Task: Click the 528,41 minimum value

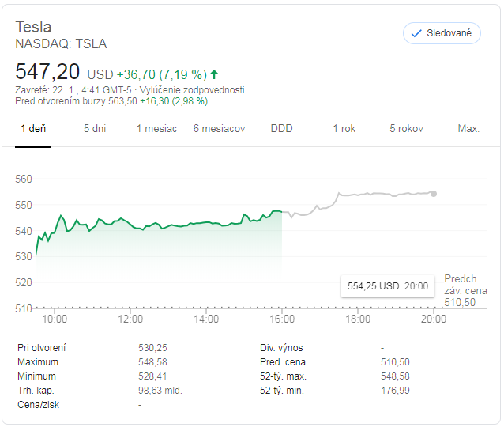Action: [x=152, y=376]
